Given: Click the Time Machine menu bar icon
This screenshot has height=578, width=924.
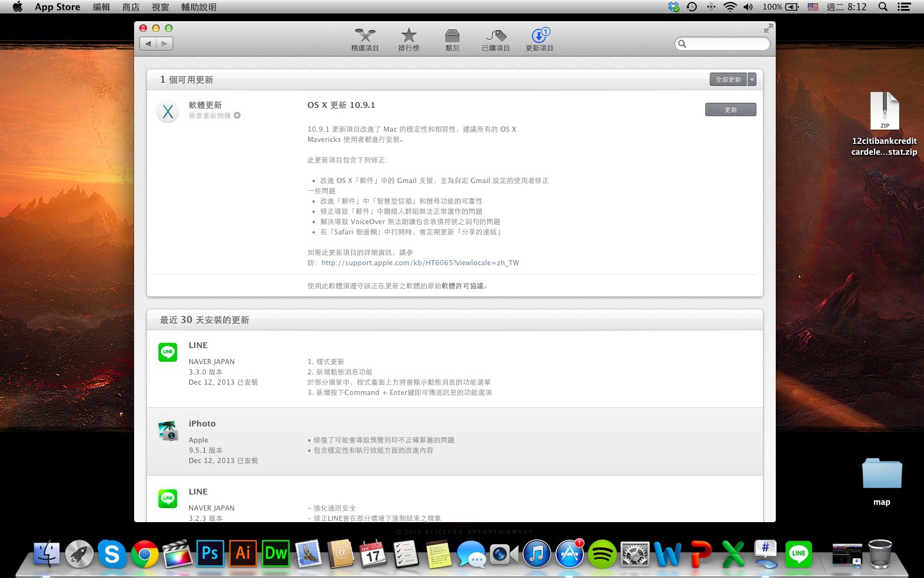Looking at the screenshot, I should (692, 7).
